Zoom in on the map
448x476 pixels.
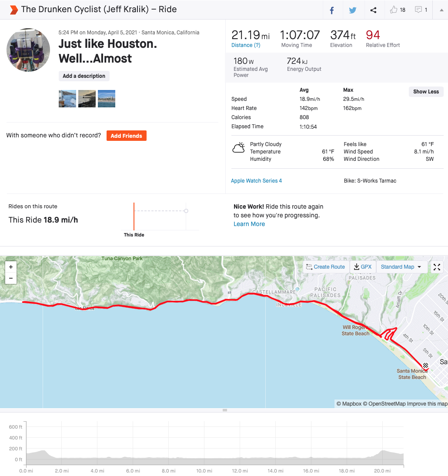coord(11,267)
